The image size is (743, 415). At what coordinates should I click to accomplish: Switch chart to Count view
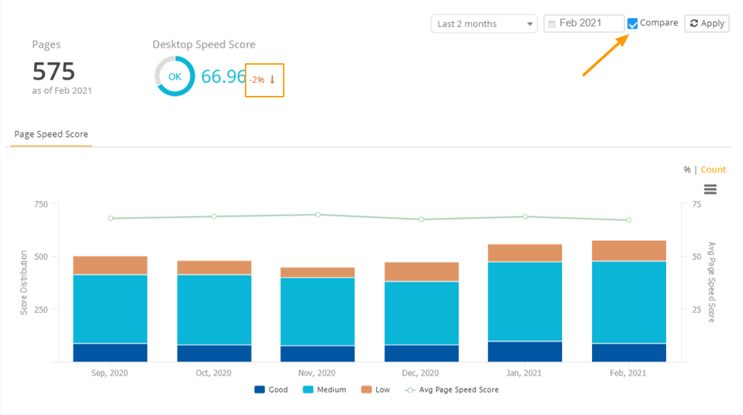713,170
